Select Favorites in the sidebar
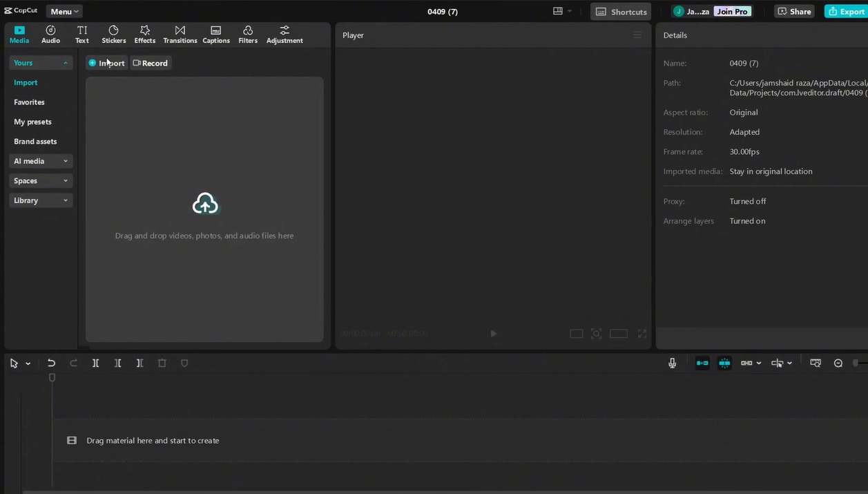This screenshot has width=868, height=494. click(29, 102)
